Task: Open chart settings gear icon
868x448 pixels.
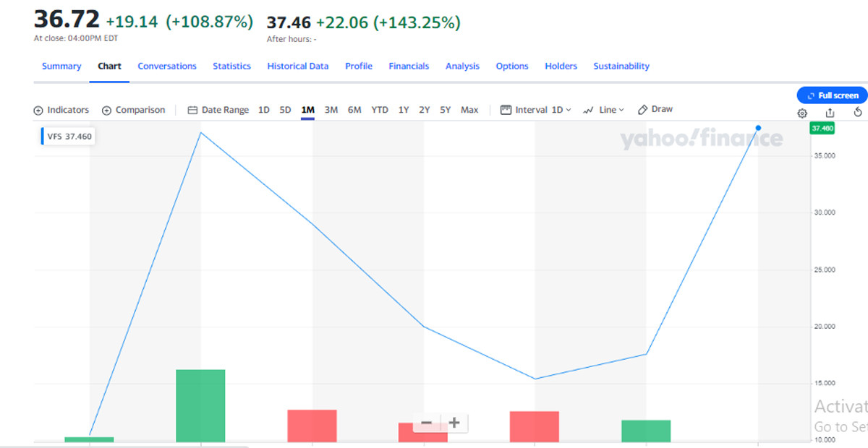Action: pos(802,113)
